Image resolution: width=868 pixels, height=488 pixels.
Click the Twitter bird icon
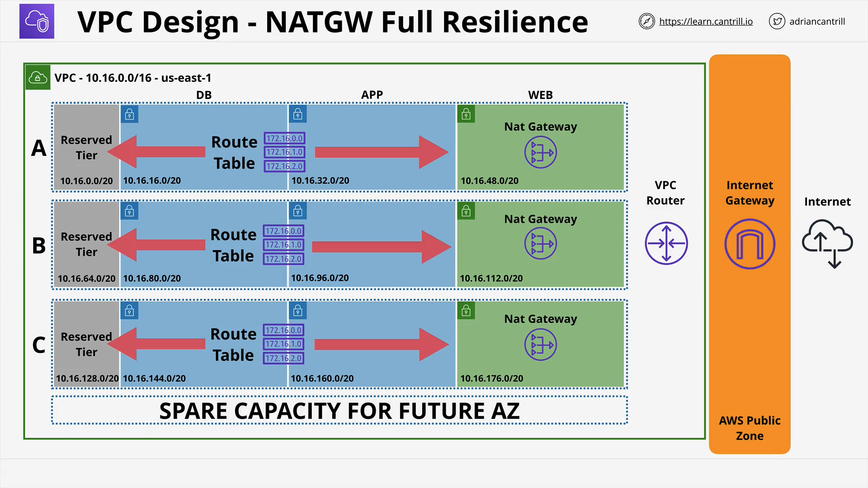pyautogui.click(x=777, y=21)
